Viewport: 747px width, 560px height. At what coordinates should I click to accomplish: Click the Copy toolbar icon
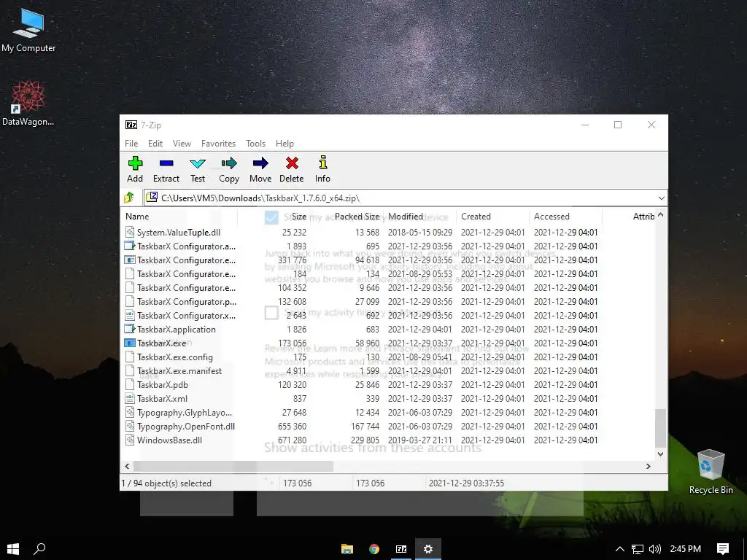(228, 163)
